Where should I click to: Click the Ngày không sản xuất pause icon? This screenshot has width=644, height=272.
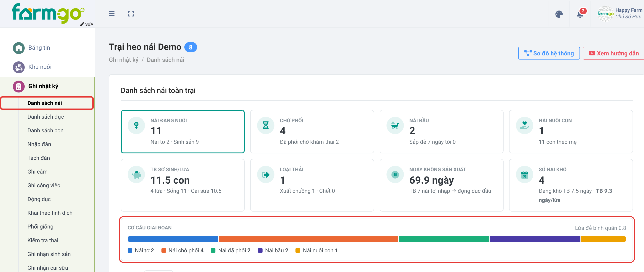395,174
